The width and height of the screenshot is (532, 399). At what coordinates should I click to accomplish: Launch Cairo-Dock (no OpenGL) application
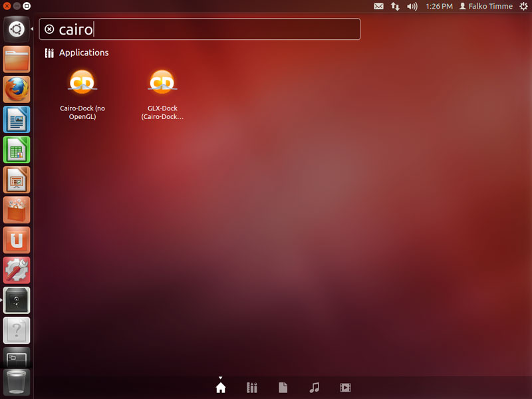click(82, 94)
